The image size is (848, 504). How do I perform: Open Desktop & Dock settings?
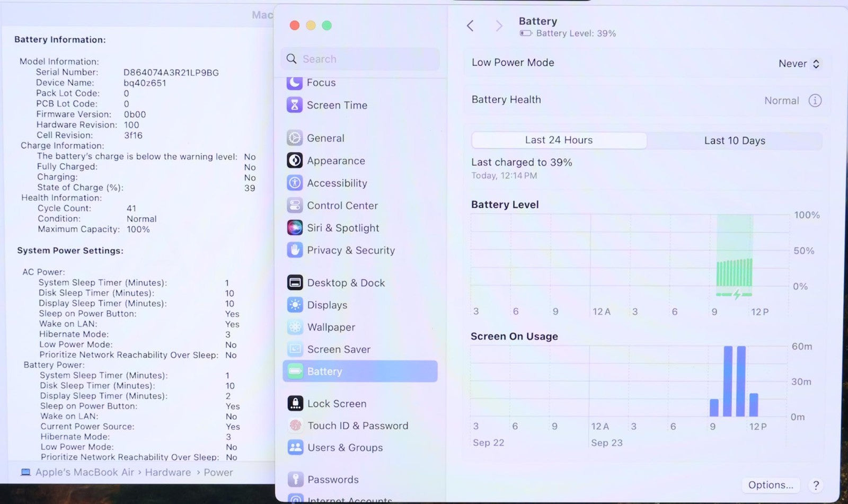(346, 283)
